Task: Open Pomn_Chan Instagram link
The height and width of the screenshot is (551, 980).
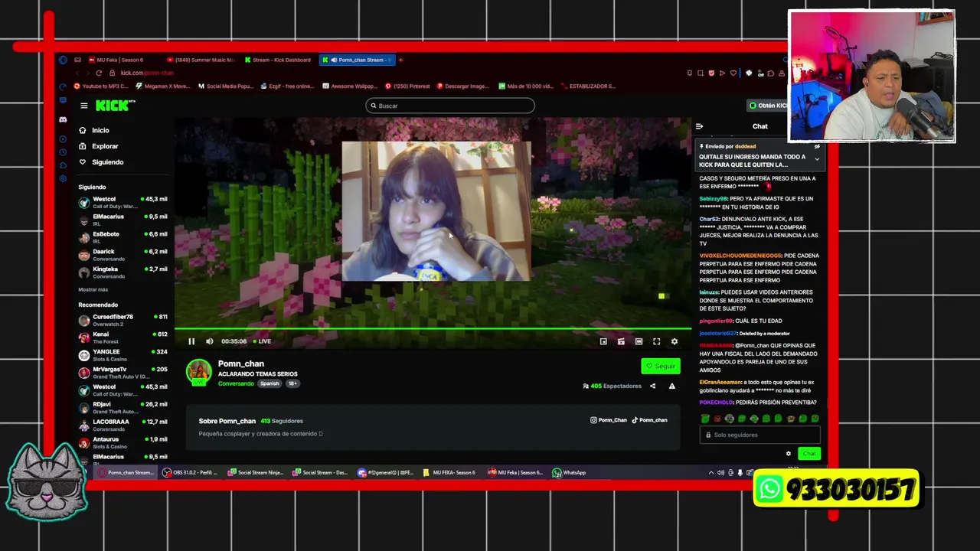Action: point(609,420)
